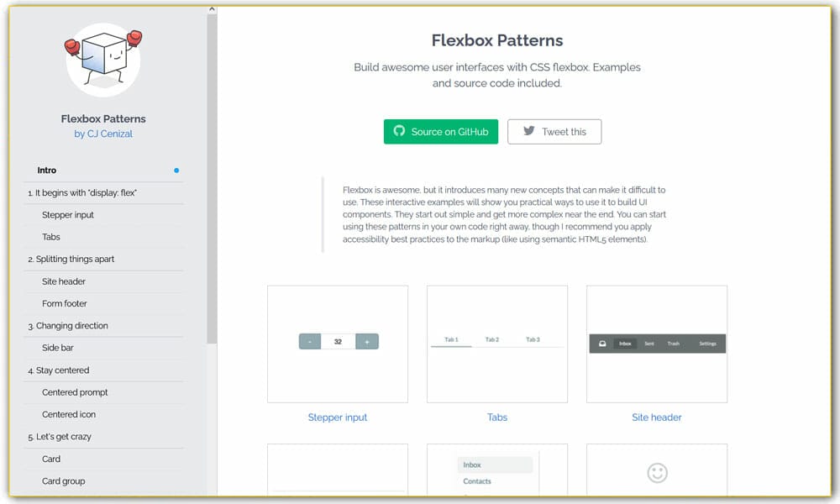The height and width of the screenshot is (504, 840).
Task: Open the CJ Cenizal author link
Action: 102,133
